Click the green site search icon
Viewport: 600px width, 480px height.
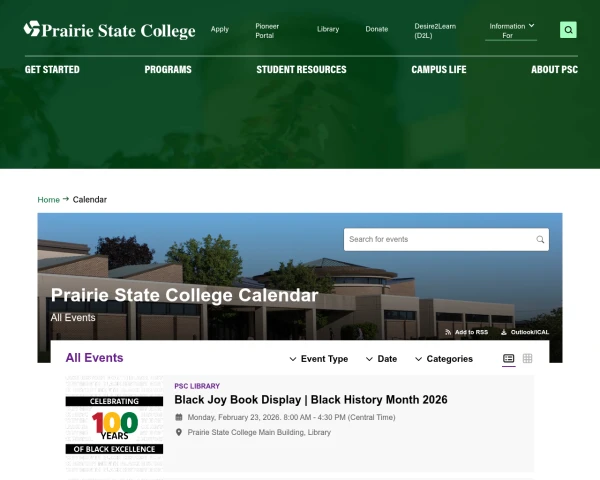pyautogui.click(x=568, y=30)
